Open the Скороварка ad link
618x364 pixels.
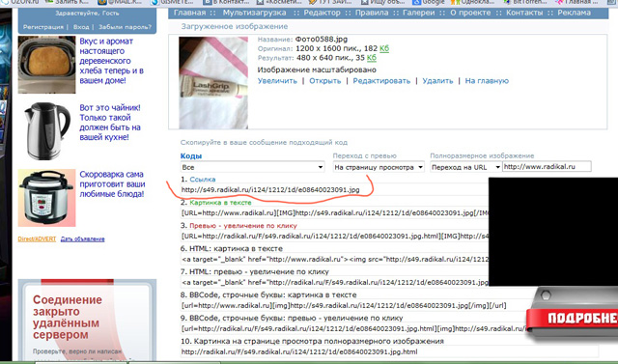coord(112,184)
